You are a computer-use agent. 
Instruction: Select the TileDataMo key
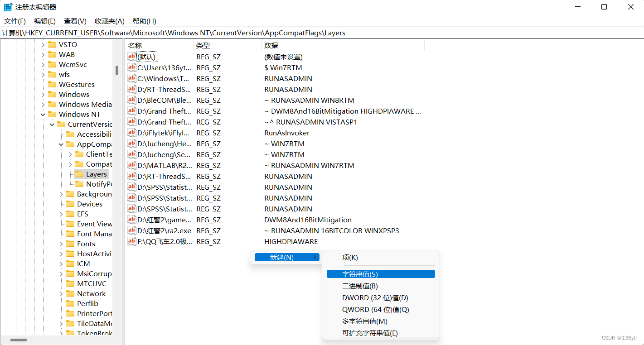click(x=94, y=323)
